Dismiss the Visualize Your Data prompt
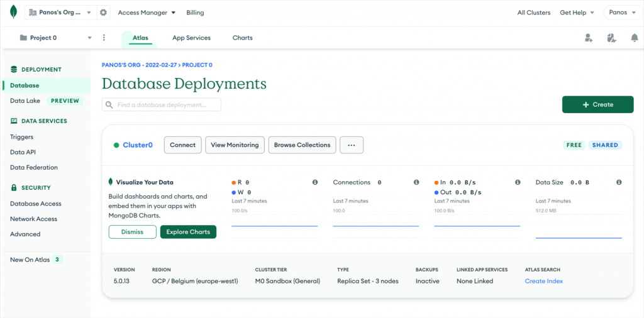Screen dimensions: 644x318 [132, 232]
